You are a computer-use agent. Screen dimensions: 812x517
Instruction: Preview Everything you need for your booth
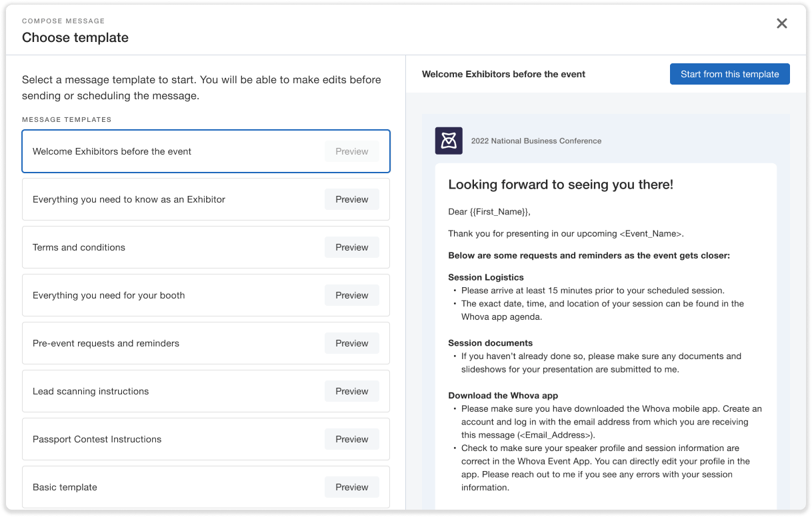(351, 295)
